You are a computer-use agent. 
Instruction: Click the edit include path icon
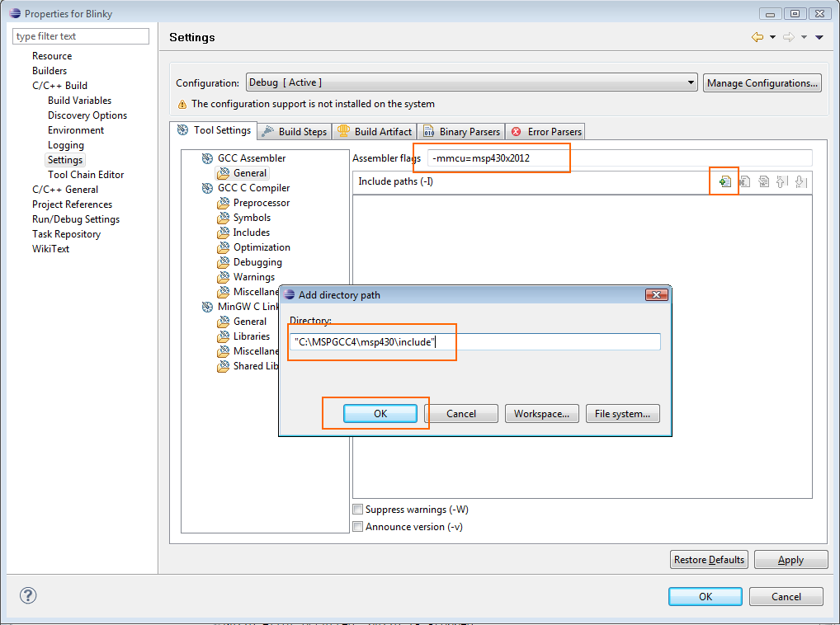click(763, 181)
